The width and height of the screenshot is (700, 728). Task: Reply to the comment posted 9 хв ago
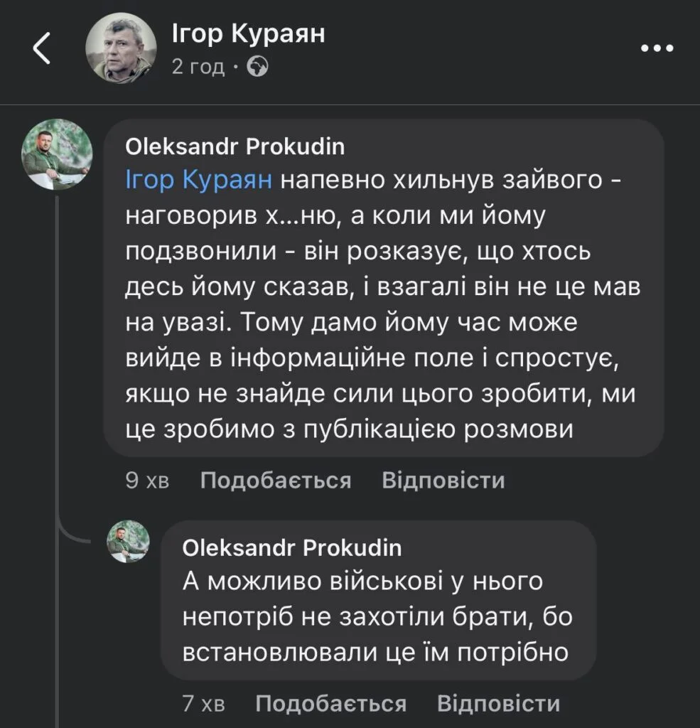point(443,481)
